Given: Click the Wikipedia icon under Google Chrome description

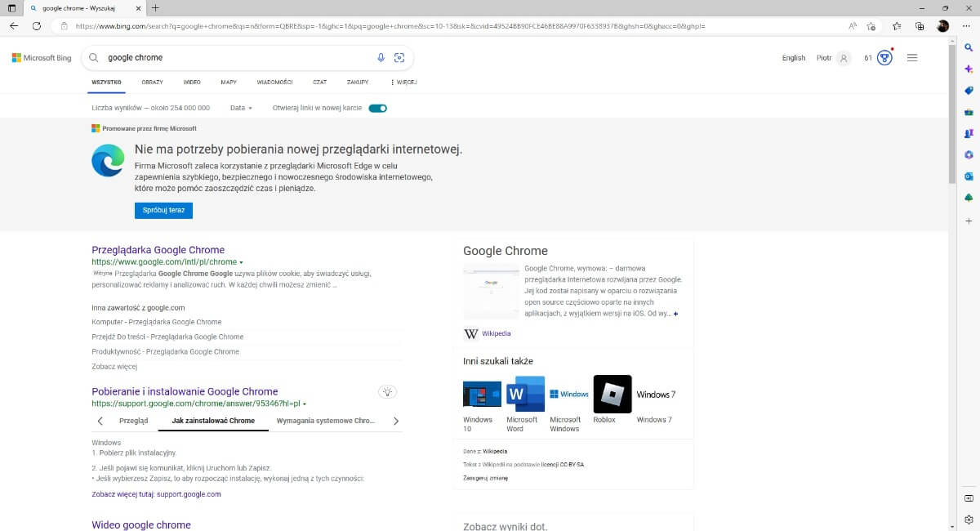Looking at the screenshot, I should pos(471,333).
